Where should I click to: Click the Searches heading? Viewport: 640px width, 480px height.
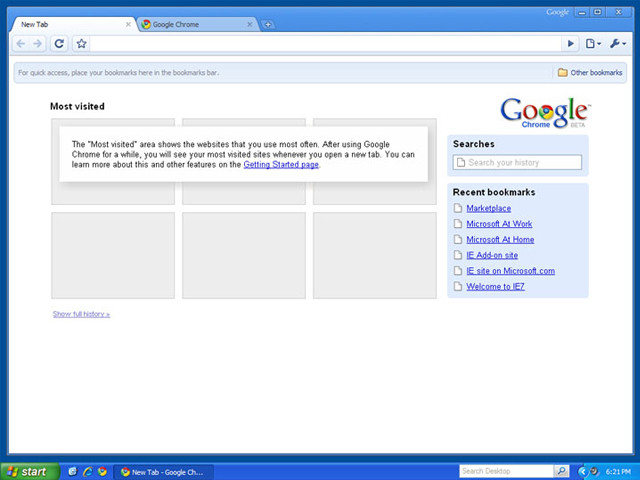[x=473, y=144]
